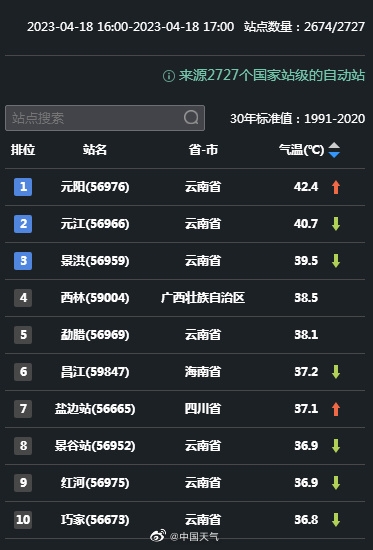Select station 元江(56966)

point(95,224)
